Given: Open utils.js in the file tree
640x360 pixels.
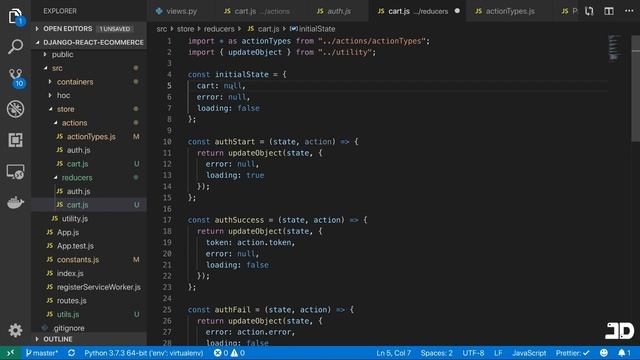Looking at the screenshot, I should [89, 314].
